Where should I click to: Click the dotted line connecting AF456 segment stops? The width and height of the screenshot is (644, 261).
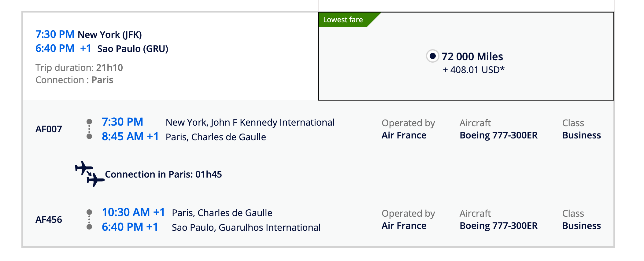click(89, 219)
